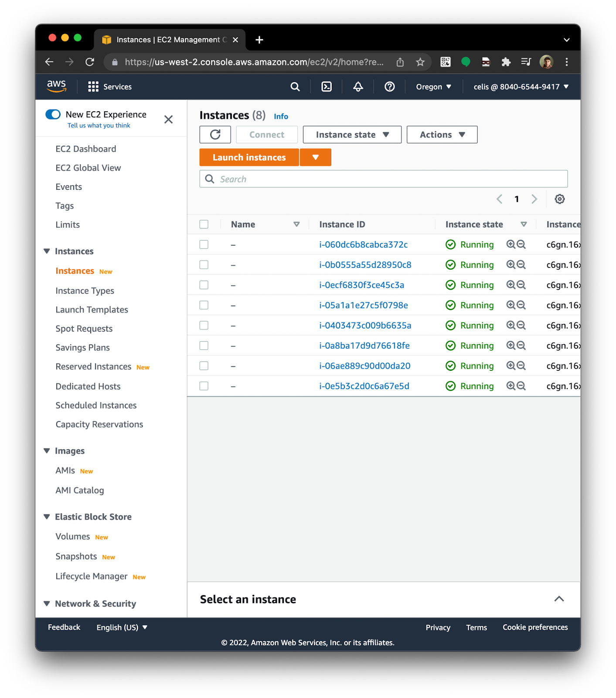The width and height of the screenshot is (616, 698).
Task: Open Volumes under Elastic Block Store
Action: click(72, 537)
